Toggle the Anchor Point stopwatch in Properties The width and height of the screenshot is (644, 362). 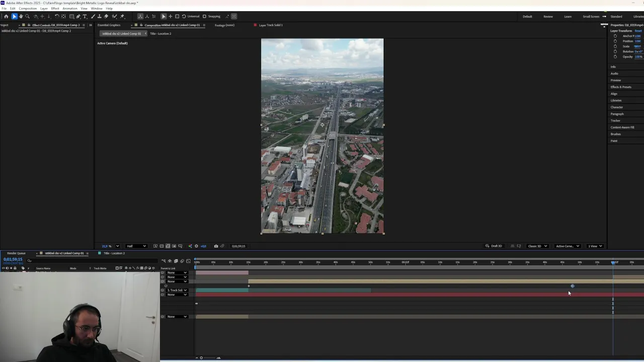coord(615,36)
